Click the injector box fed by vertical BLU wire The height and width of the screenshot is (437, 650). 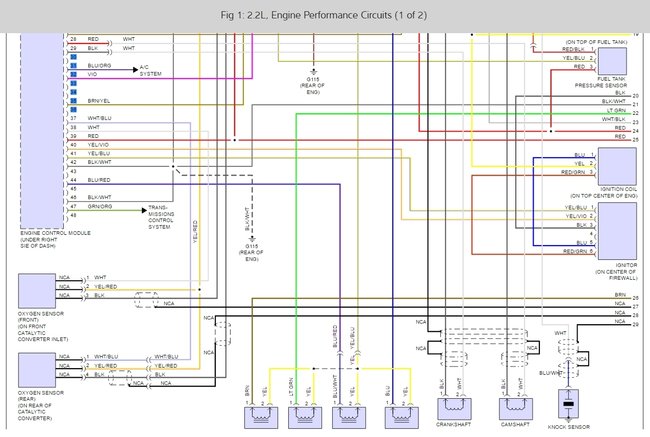click(x=402, y=417)
